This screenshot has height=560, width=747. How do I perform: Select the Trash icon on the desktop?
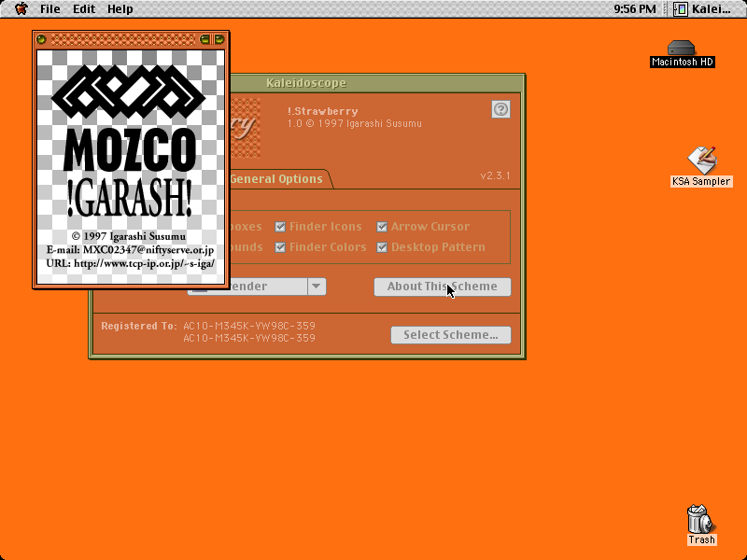coord(701,525)
